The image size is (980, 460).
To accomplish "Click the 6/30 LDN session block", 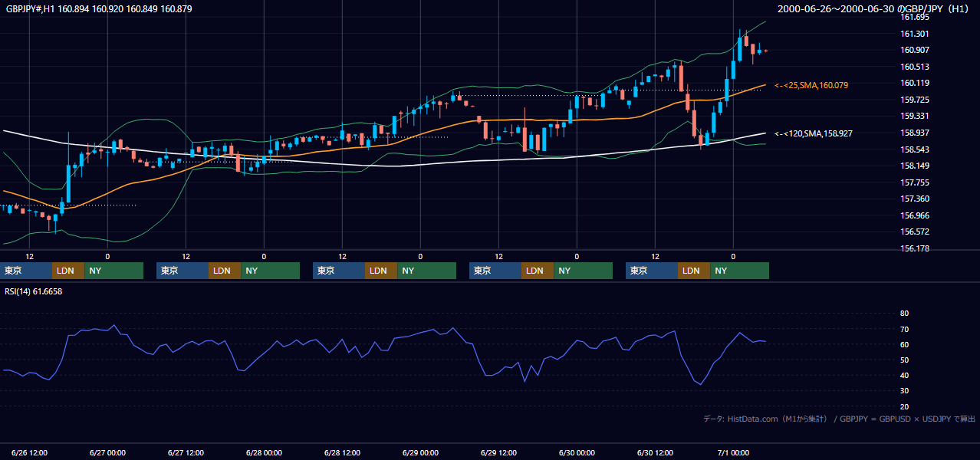I will coord(694,271).
